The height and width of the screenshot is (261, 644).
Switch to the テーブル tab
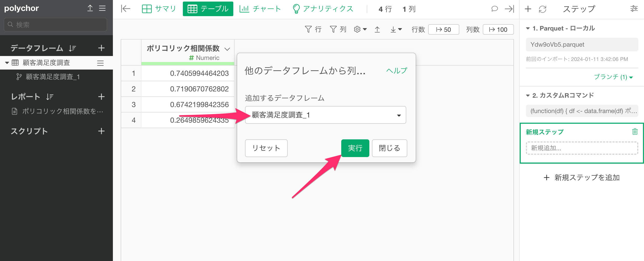coord(208,9)
